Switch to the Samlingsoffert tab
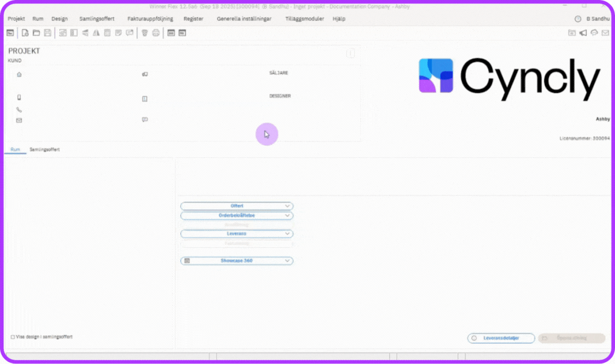 [45, 149]
